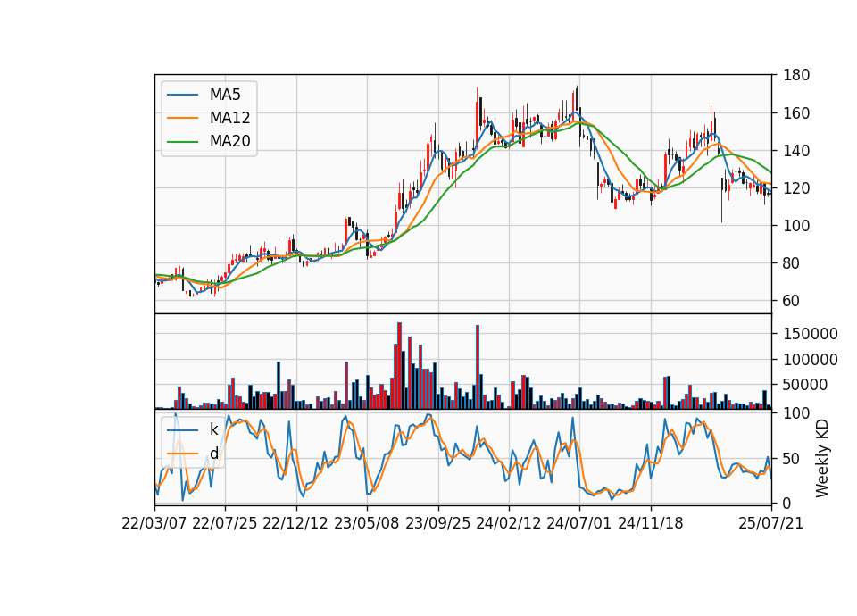Viewport: 857px width, 616px height.
Task: Click the 150000 volume axis label
Action: 811,334
